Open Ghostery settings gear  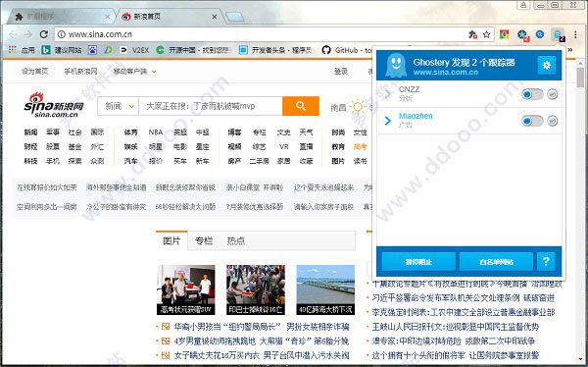547,65
